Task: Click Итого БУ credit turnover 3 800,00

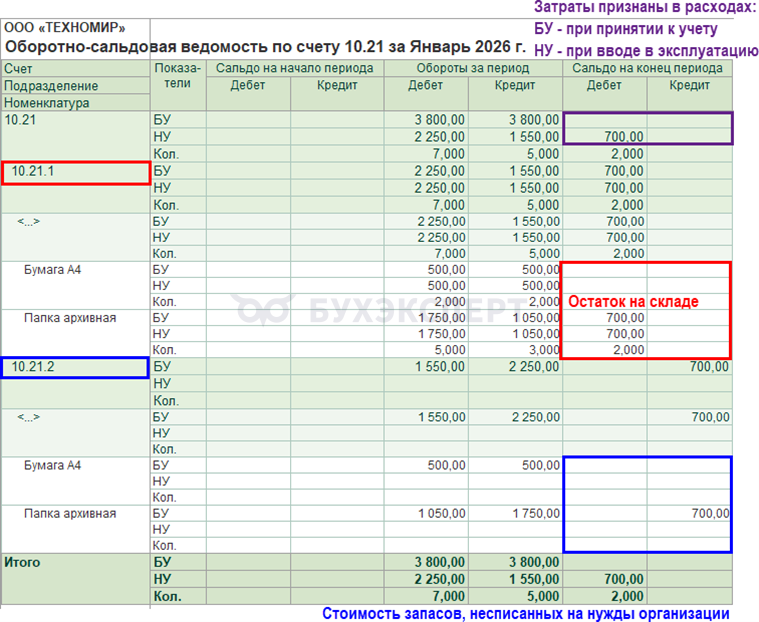Action: coord(534,562)
